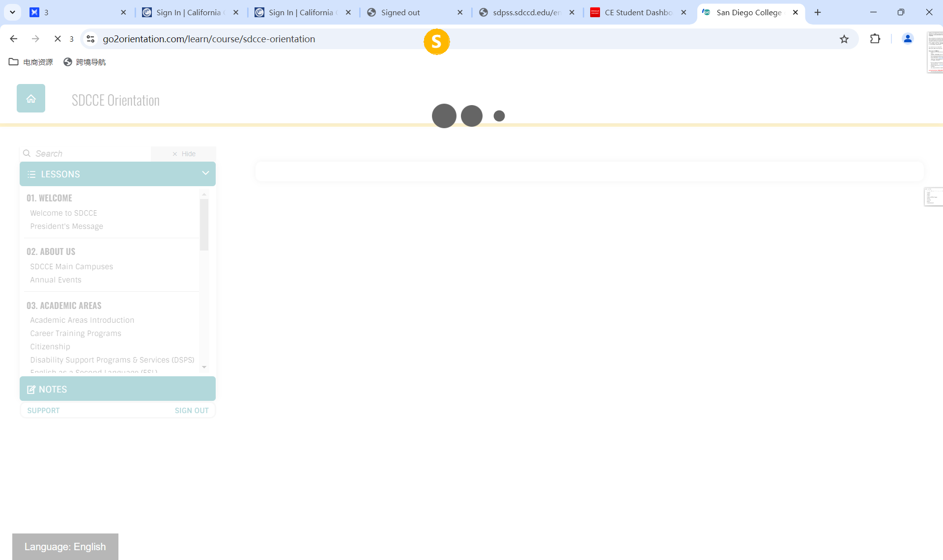This screenshot has width=943, height=560.
Task: Expand the NOTES panel
Action: pyautogui.click(x=117, y=389)
